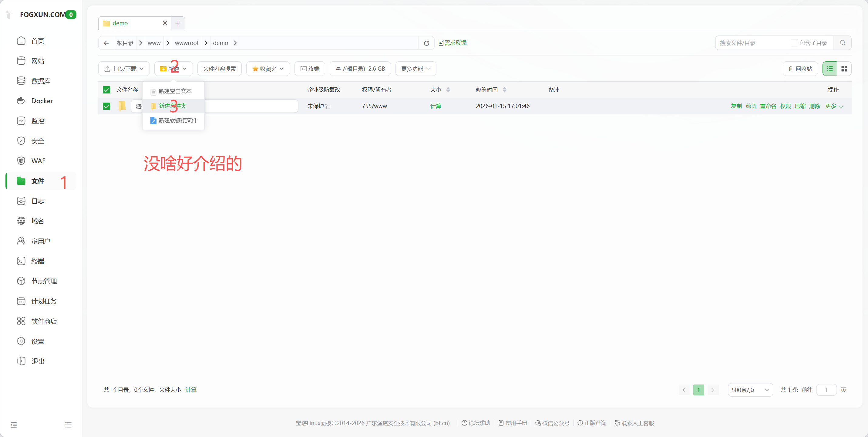The height and width of the screenshot is (437, 868).
Task: Enable the 包含子目录 checkbox
Action: pos(794,43)
